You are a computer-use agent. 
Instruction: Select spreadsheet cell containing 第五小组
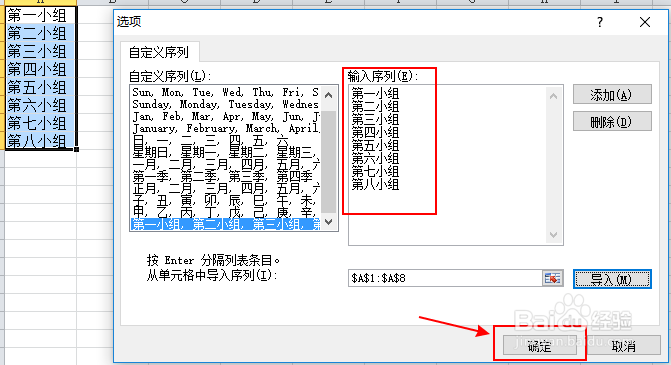point(40,87)
